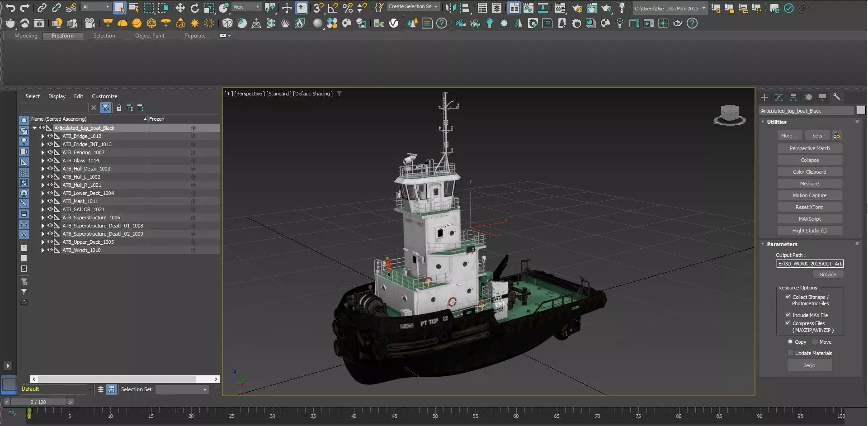
Task: Open the Curve Editor icon
Action: click(528, 8)
